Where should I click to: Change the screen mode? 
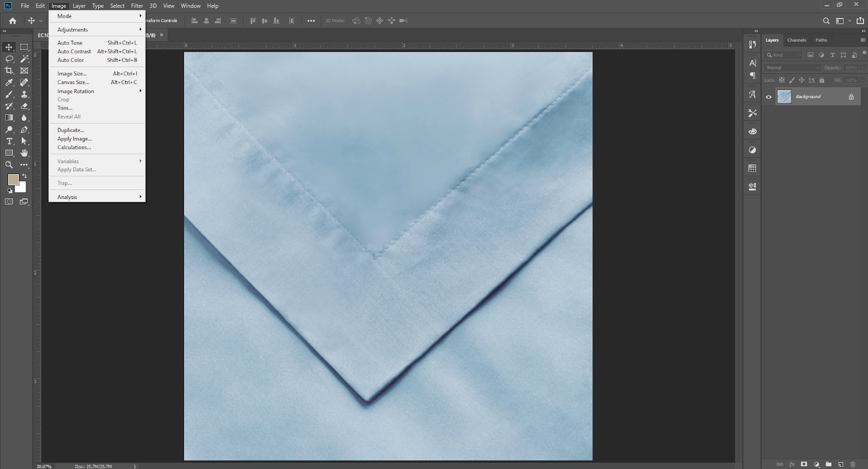(24, 202)
